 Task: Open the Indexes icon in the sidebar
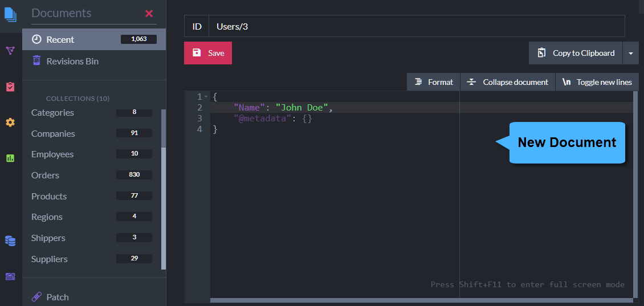10,51
